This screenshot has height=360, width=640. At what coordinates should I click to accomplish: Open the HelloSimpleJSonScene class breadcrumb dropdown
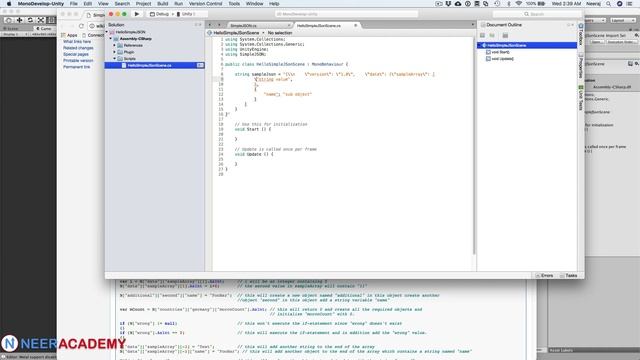tap(236, 33)
